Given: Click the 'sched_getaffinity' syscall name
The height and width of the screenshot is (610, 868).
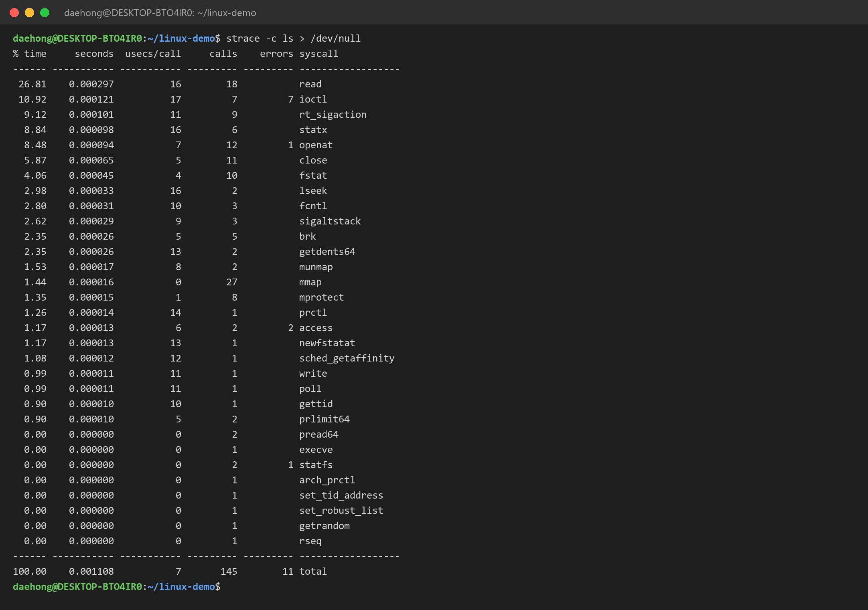Looking at the screenshot, I should click(x=347, y=358).
